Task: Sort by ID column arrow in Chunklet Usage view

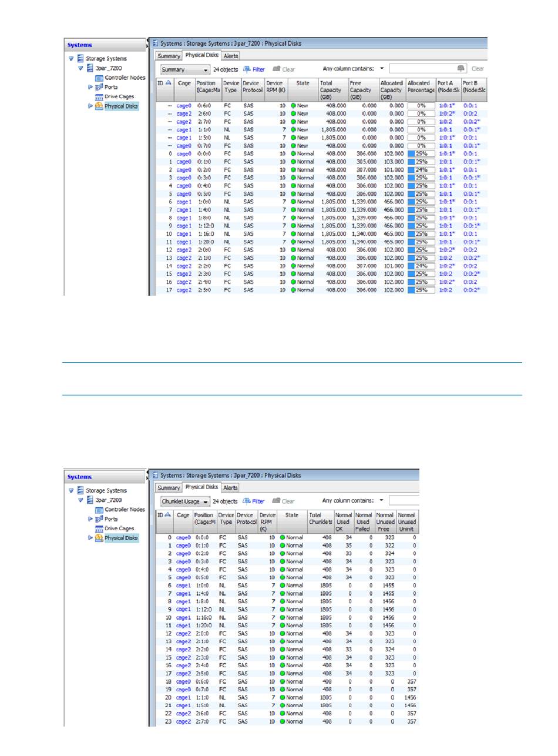Action: tap(169, 514)
